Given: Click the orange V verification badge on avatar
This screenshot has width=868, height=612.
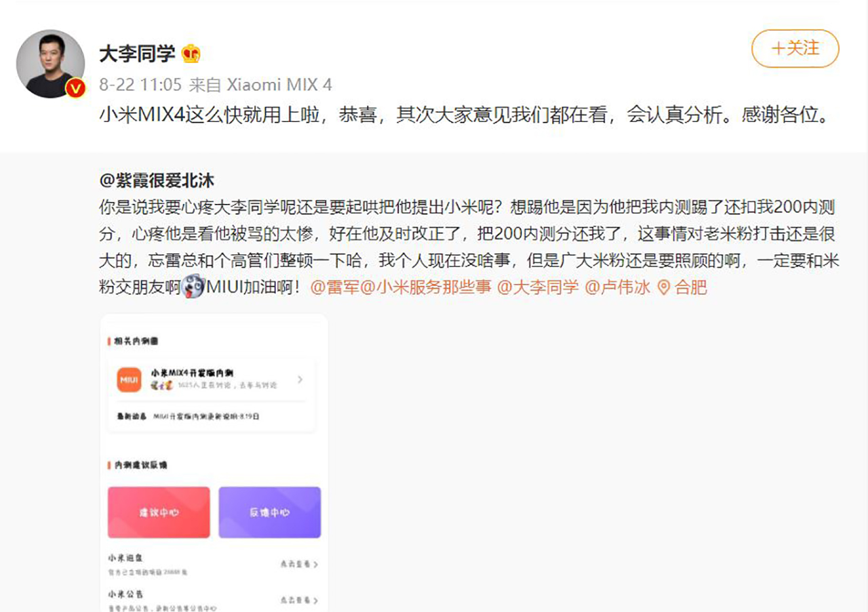Looking at the screenshot, I should [75, 88].
